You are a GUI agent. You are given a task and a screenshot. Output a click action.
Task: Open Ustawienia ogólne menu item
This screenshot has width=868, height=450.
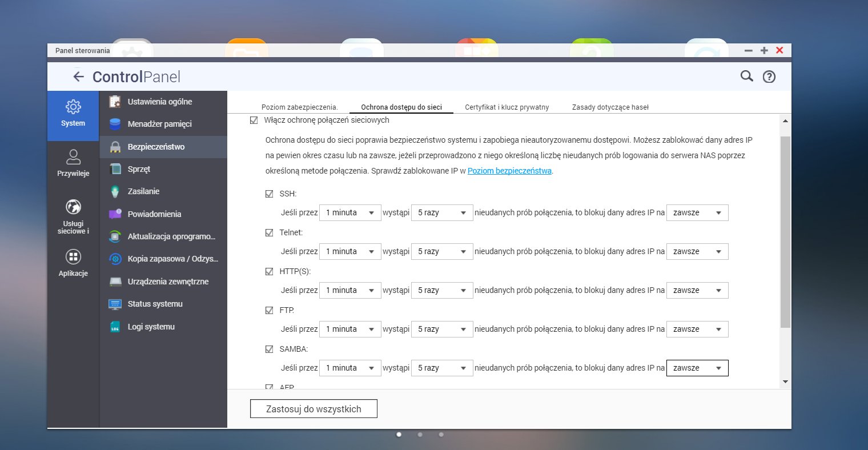pyautogui.click(x=163, y=102)
